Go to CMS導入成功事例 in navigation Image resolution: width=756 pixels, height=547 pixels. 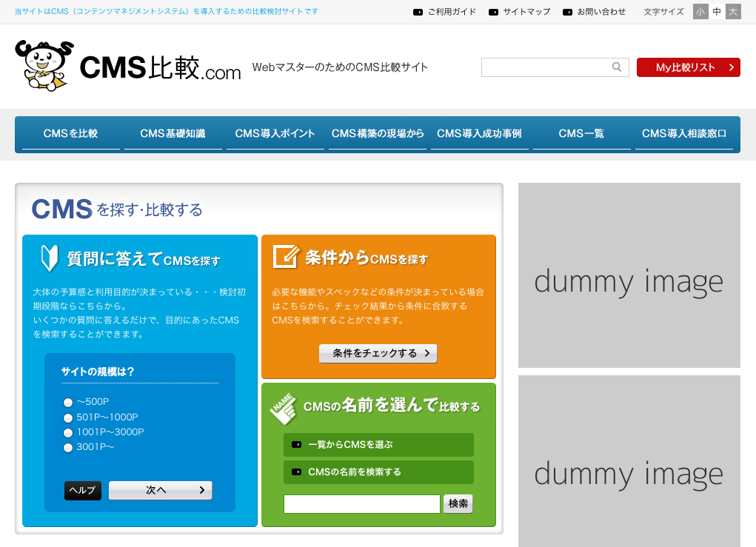coord(479,134)
